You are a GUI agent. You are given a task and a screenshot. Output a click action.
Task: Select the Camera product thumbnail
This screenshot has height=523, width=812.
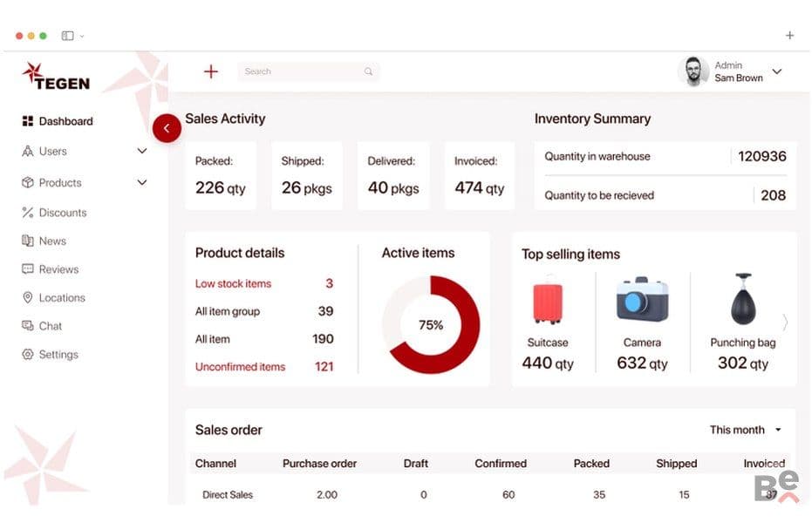[x=642, y=299]
